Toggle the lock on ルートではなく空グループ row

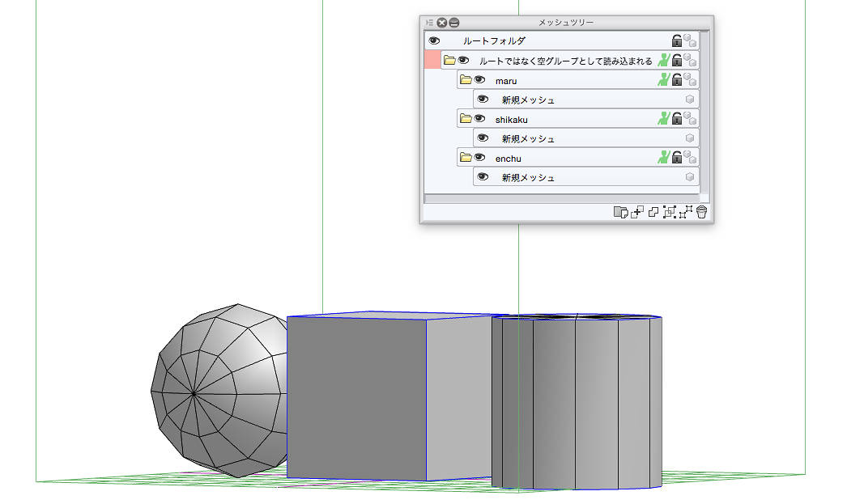tap(677, 60)
